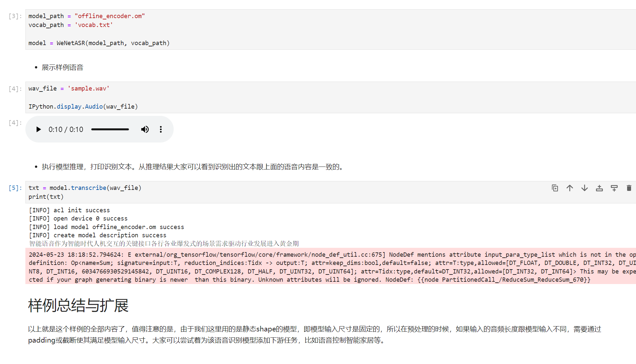The height and width of the screenshot is (364, 636).
Task: Click the print(txt) line in cell 5
Action: 46,197
